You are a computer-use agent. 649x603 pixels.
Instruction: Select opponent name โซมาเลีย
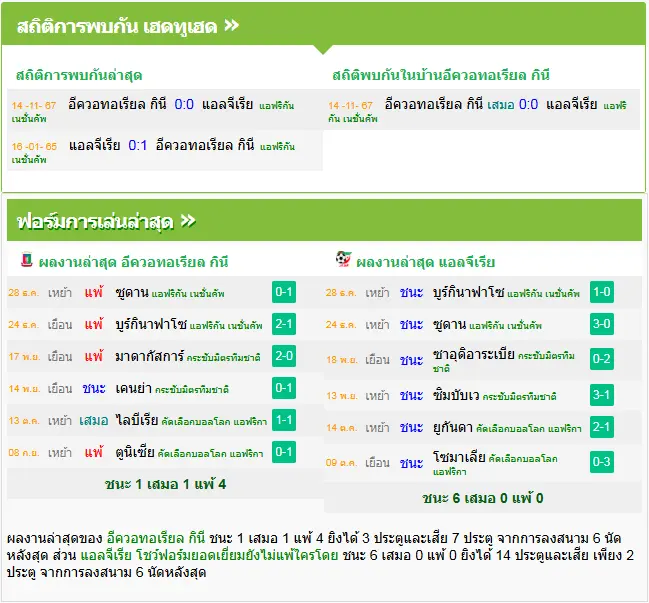[459, 457]
